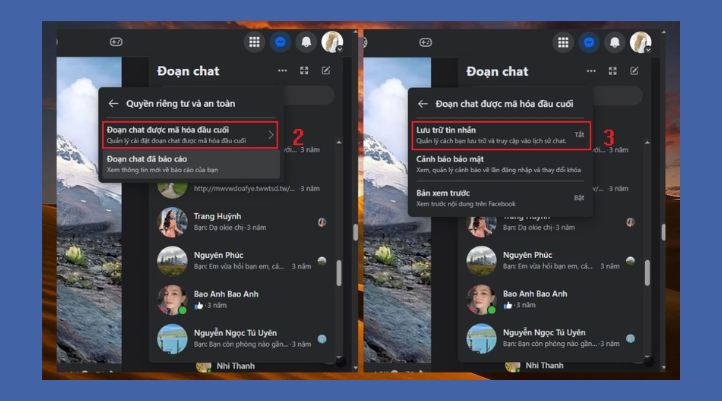The image size is (722, 401).
Task: Expand Đoạn chat được mã hóa đầu cuối chevron
Action: pyautogui.click(x=270, y=134)
